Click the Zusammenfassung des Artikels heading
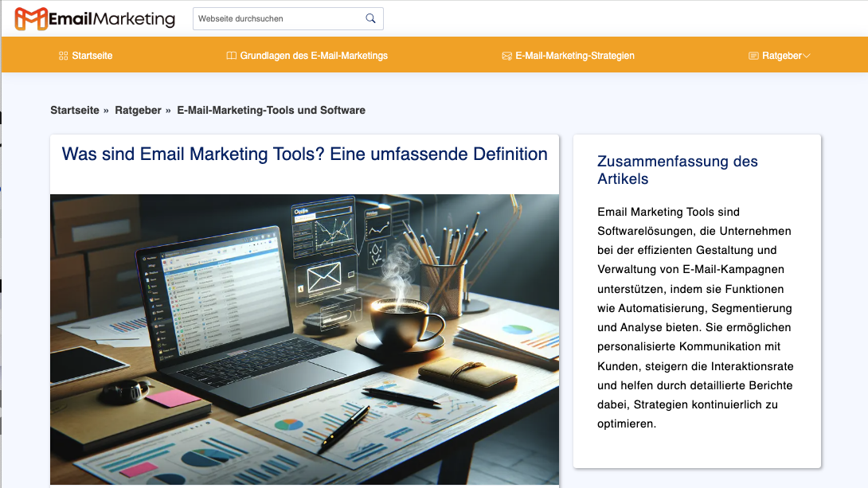The image size is (868, 488). [678, 170]
